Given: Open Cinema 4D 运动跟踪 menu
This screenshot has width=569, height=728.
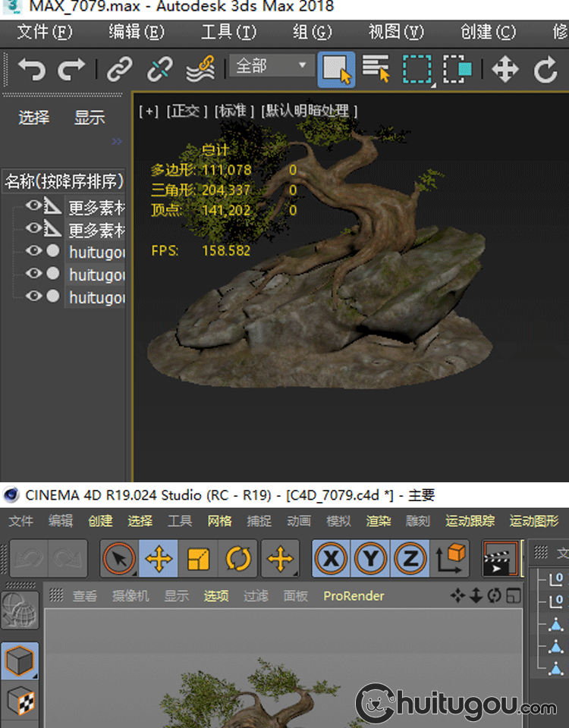Looking at the screenshot, I should click(470, 522).
